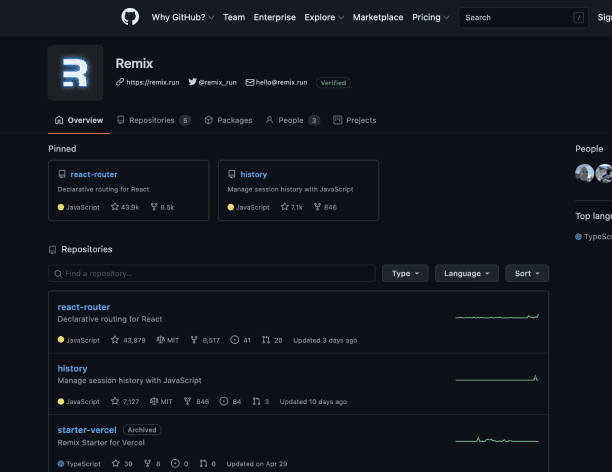Screen dimensions: 612x472
Task: Click the Twitter bird icon
Action: point(192,82)
